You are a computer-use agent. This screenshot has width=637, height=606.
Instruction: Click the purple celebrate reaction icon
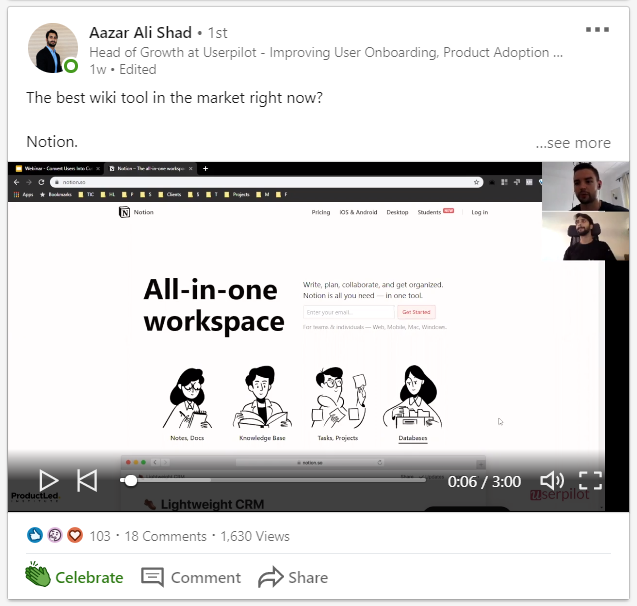[x=55, y=535]
